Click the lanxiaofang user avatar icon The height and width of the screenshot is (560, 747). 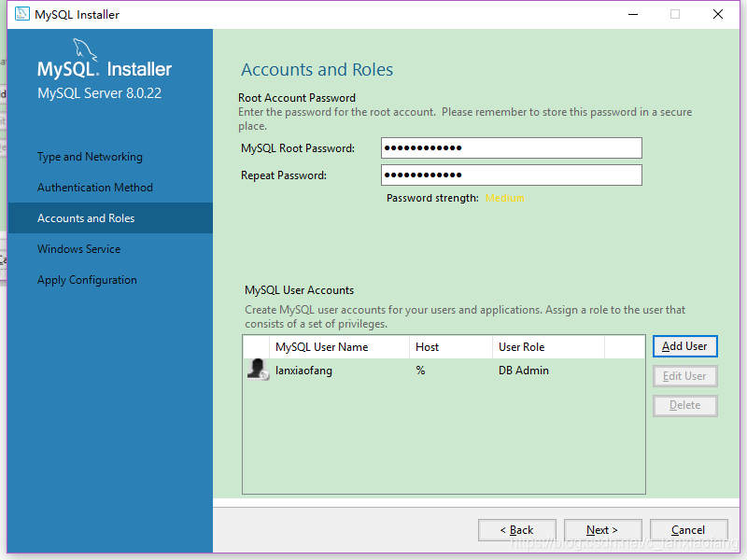click(x=258, y=370)
